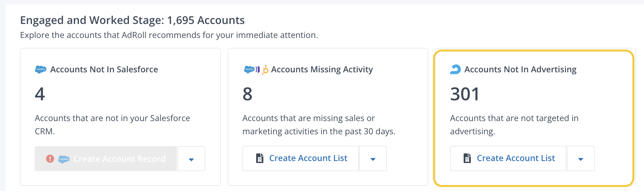644x191 pixels.
Task: Click the Engaged and Worked Stage heading
Action: (132, 20)
